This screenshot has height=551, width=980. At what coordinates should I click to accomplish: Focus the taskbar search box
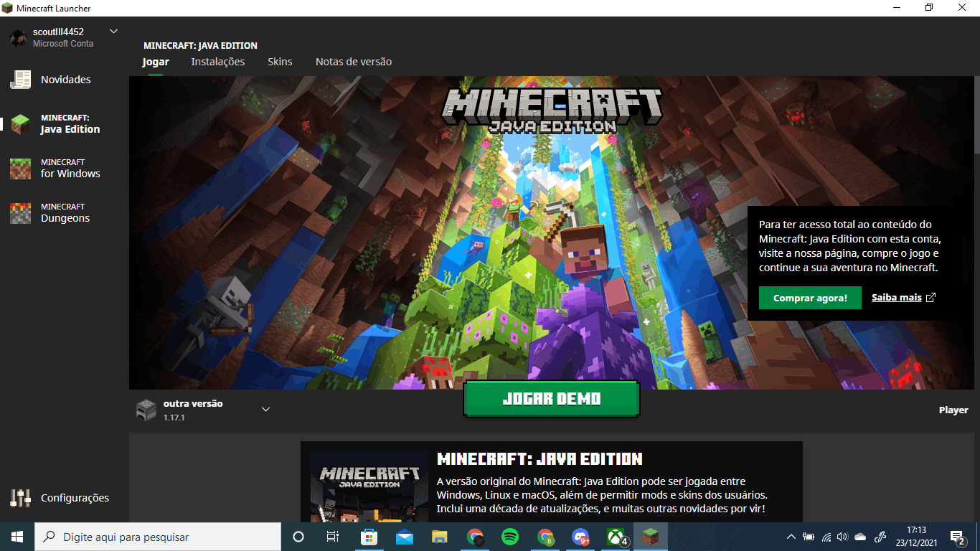158,537
